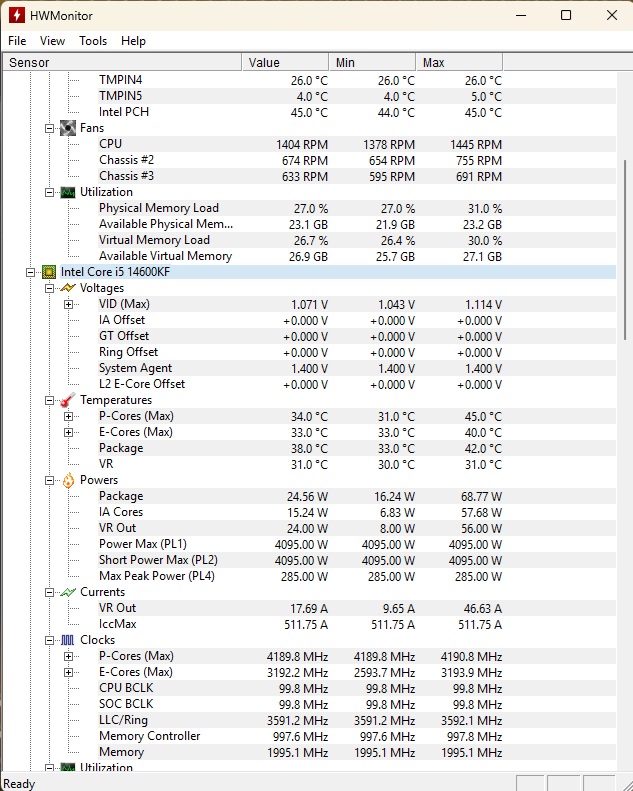Click the Temperatures thermometer icon
The width and height of the screenshot is (633, 791).
(68, 400)
